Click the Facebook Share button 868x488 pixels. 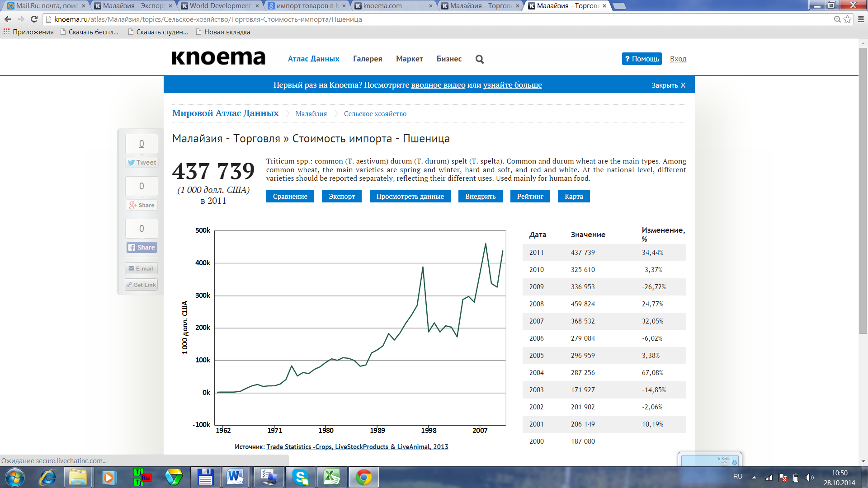(142, 248)
